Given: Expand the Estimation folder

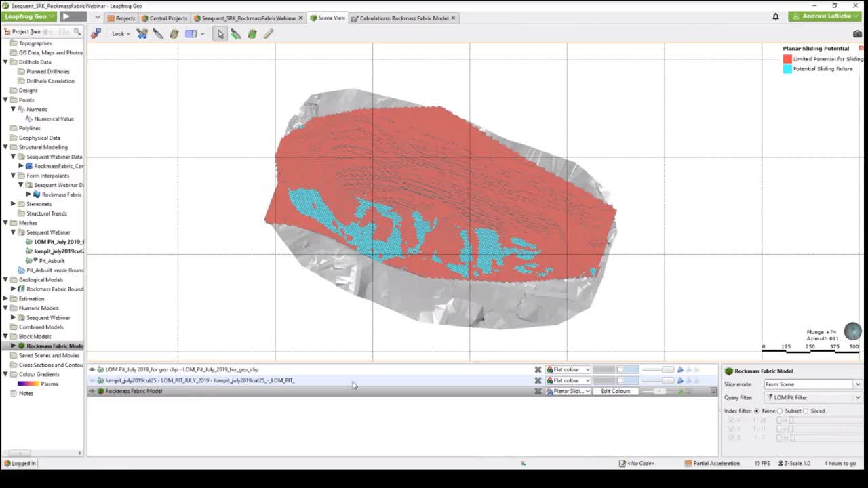Looking at the screenshot, I should coord(5,298).
